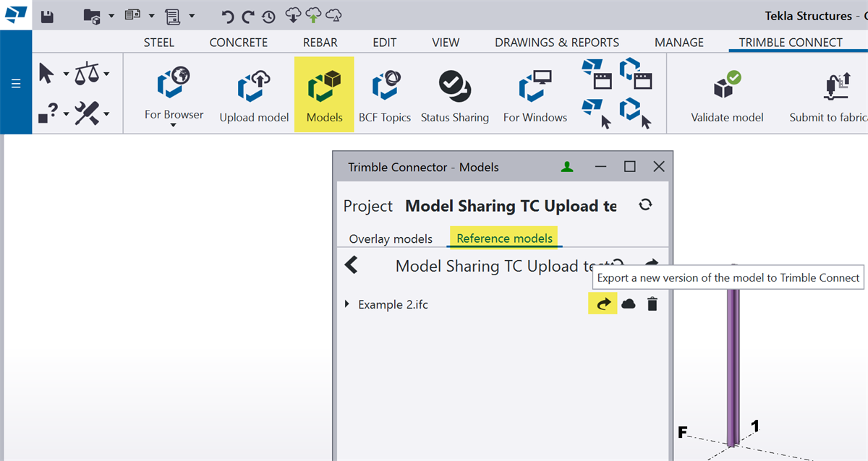This screenshot has width=868, height=461.
Task: Save the model with the floppy disk icon
Action: tap(47, 15)
